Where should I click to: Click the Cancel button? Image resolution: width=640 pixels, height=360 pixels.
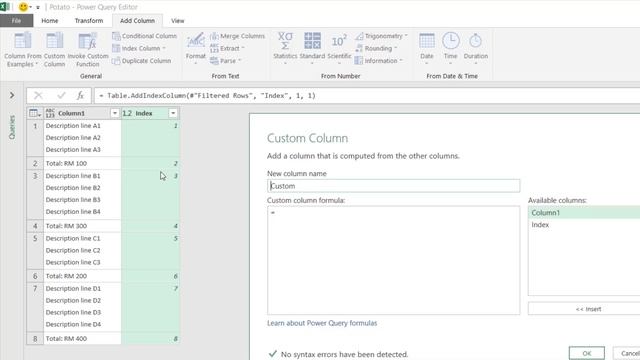pyautogui.click(x=628, y=353)
